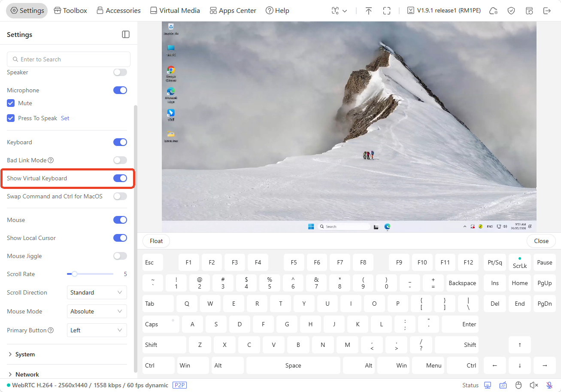Click the P2P connection badge
This screenshot has width=561, height=392.
pyautogui.click(x=180, y=385)
